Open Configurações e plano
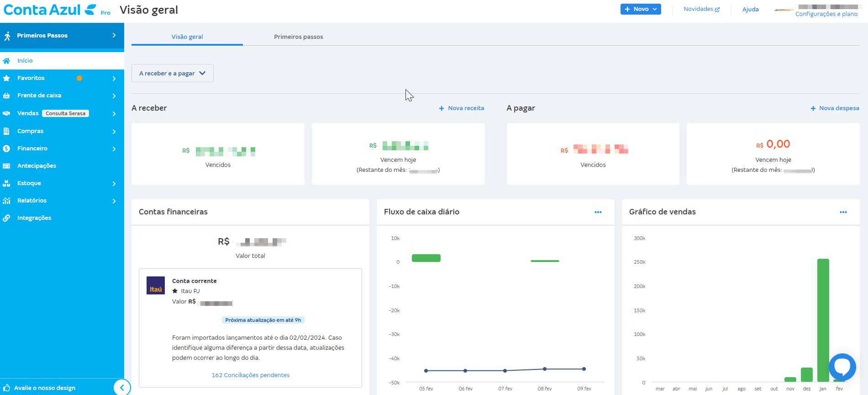The image size is (868, 395). (826, 14)
